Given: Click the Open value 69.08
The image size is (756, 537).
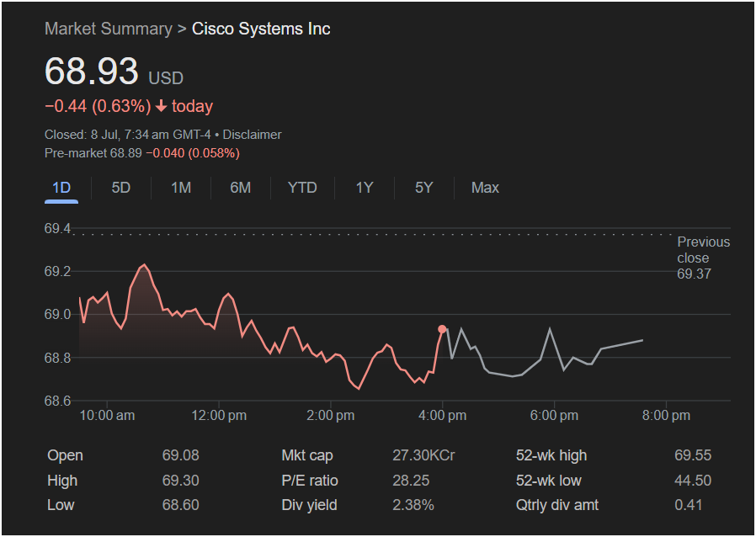Looking at the screenshot, I should 181,455.
